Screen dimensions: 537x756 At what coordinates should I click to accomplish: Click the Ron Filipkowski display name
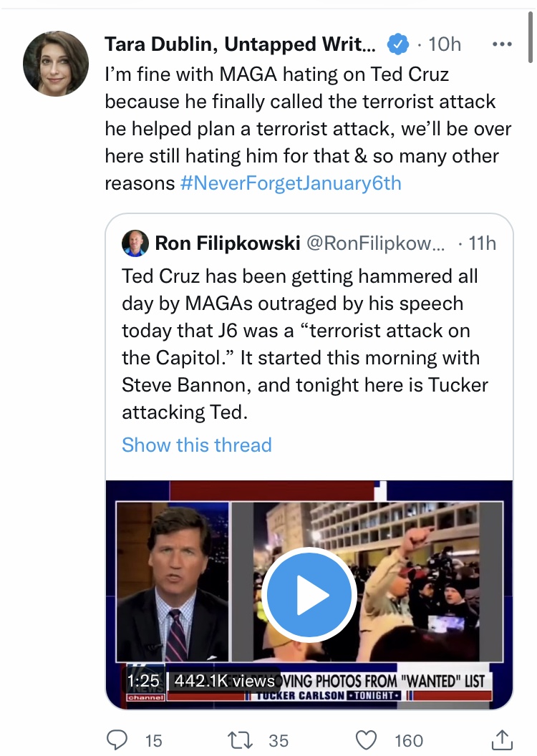[228, 243]
